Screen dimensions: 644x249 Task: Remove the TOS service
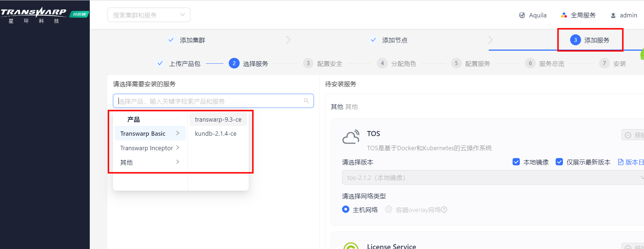click(x=633, y=135)
